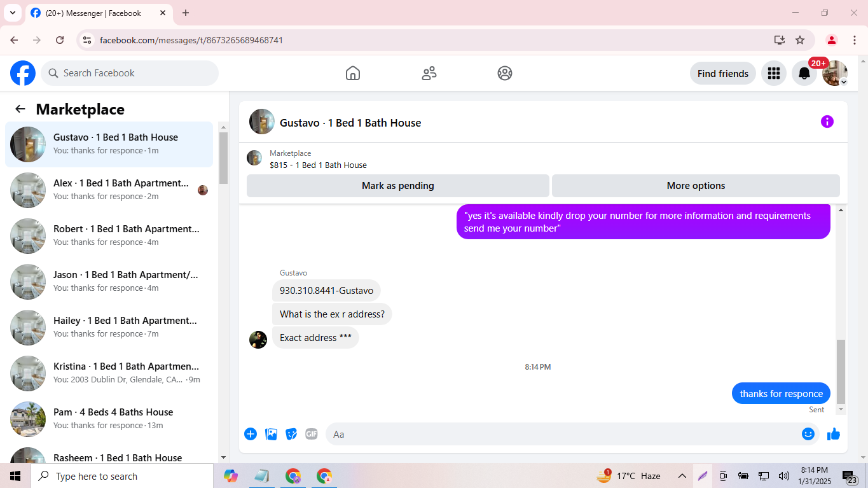Image resolution: width=868 pixels, height=488 pixels.
Task: Open the Windows Start menu
Action: click(x=15, y=476)
